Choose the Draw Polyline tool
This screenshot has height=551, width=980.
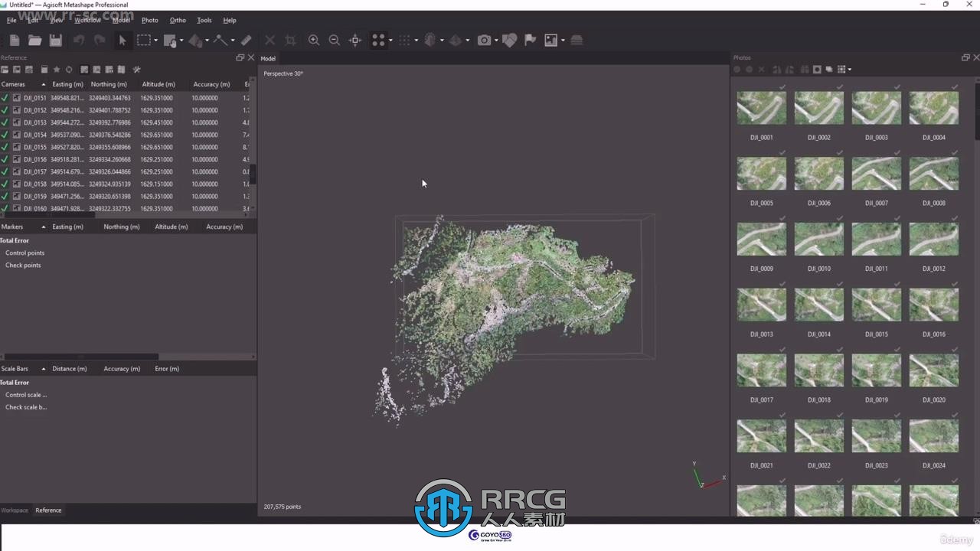(x=220, y=40)
